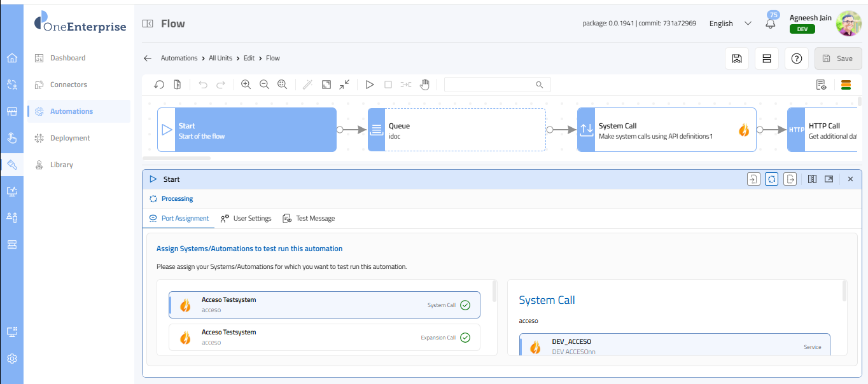
Task: Click the fit to screen icon
Action: click(x=326, y=85)
